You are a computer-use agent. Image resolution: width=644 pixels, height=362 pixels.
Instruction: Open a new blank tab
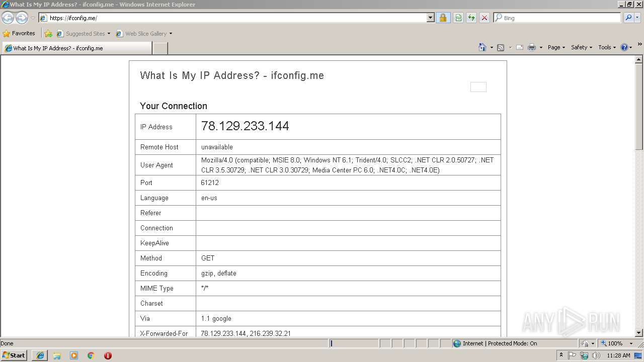pos(160,48)
